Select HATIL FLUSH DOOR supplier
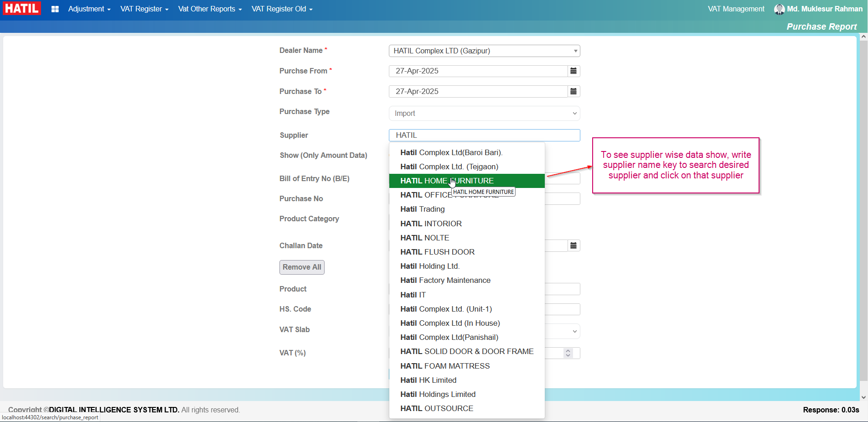The width and height of the screenshot is (868, 422). pos(467,252)
